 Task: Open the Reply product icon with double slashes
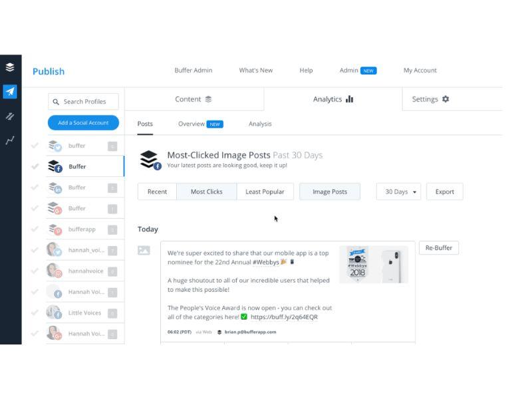10,116
